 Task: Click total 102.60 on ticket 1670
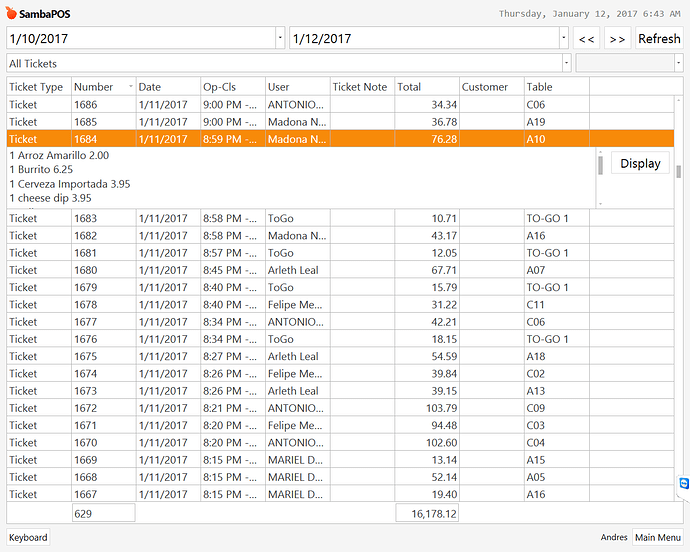[441, 442]
